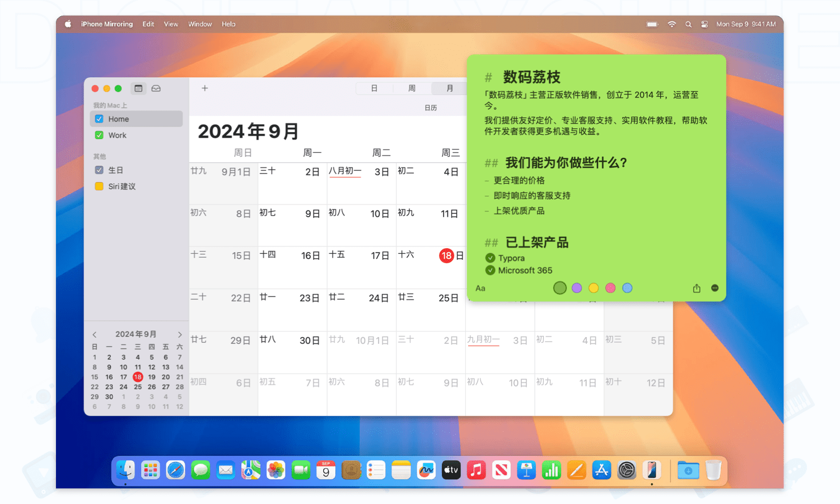Open the Window menu
The width and height of the screenshot is (840, 504).
click(x=200, y=24)
